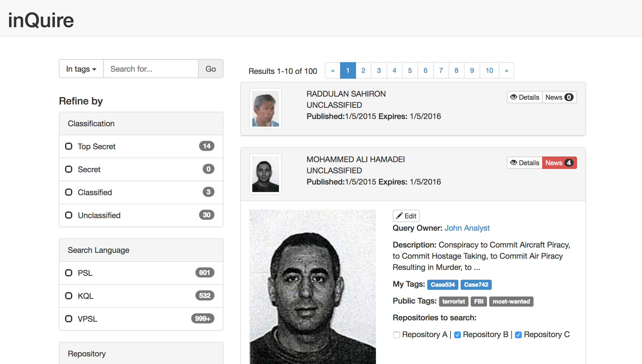Go to previous results page arrow
This screenshot has height=364, width=642.
tap(333, 71)
